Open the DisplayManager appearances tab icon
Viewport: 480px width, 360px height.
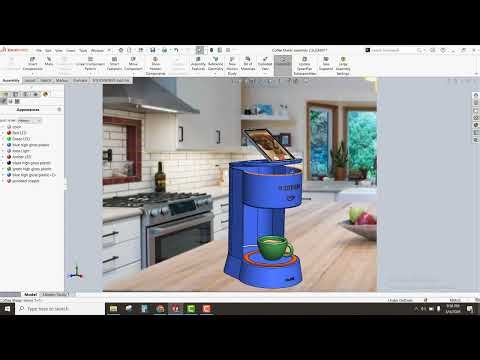(45, 94)
